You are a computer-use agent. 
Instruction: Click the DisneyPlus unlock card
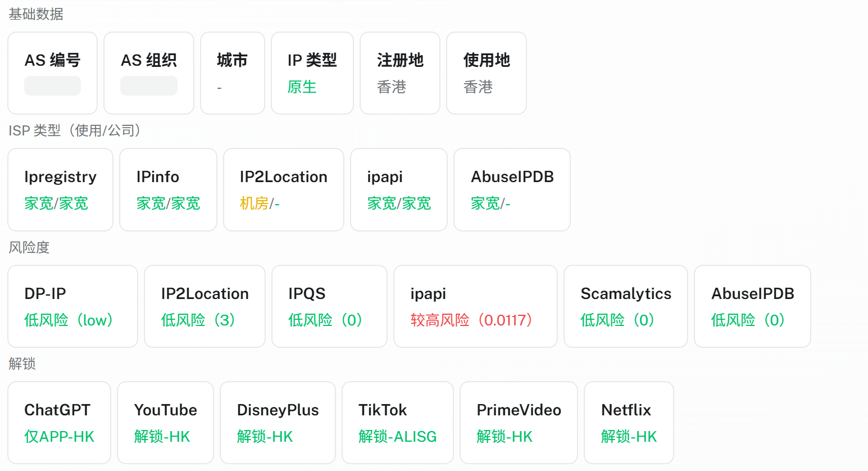pos(278,423)
